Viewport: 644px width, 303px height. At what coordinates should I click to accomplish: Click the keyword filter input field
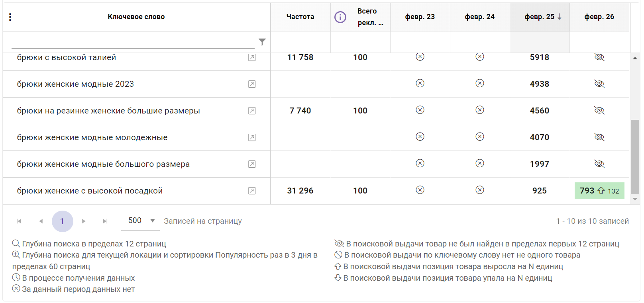[x=133, y=42]
